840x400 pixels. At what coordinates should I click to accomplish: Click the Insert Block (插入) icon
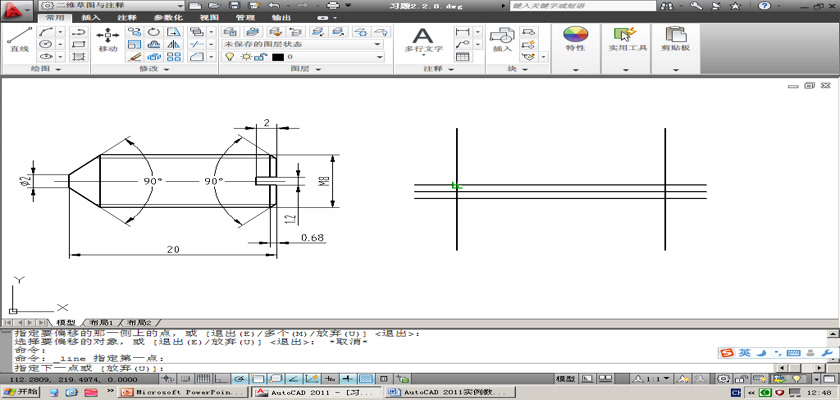tap(502, 40)
